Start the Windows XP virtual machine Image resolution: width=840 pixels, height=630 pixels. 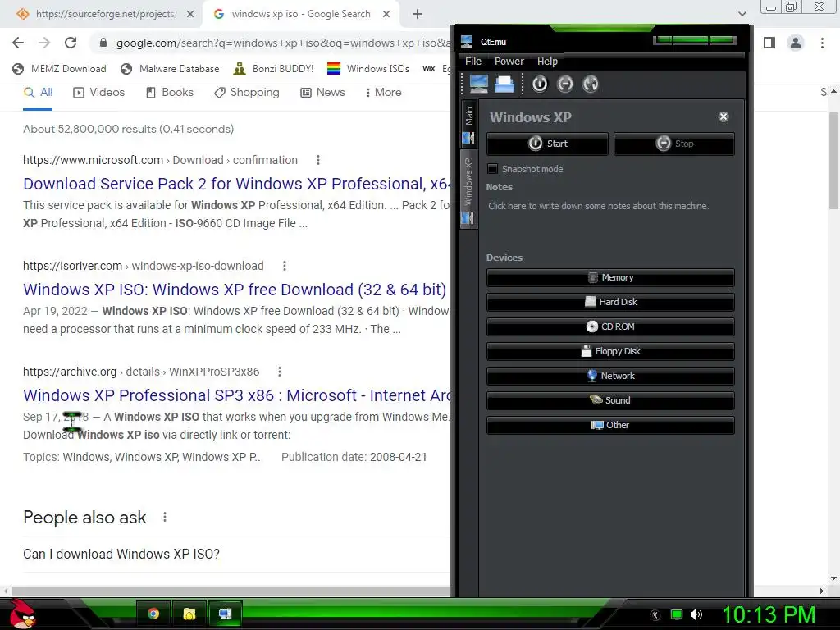tap(547, 144)
